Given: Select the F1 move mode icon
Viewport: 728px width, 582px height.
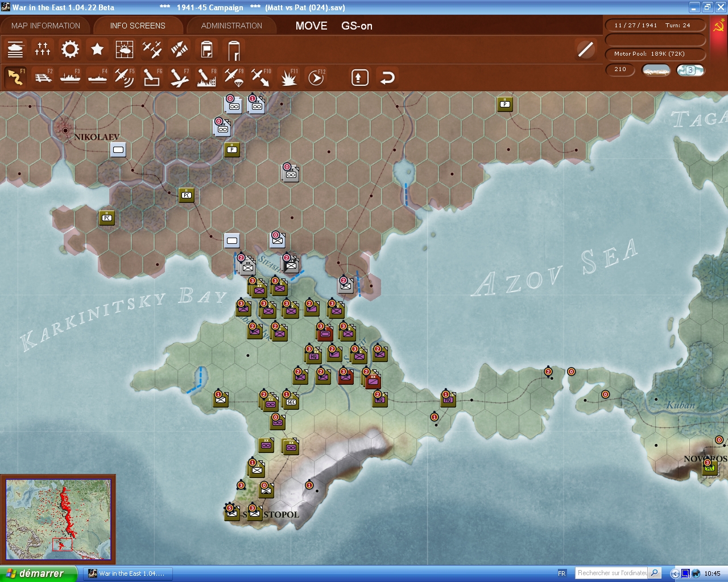Looking at the screenshot, I should [15, 77].
